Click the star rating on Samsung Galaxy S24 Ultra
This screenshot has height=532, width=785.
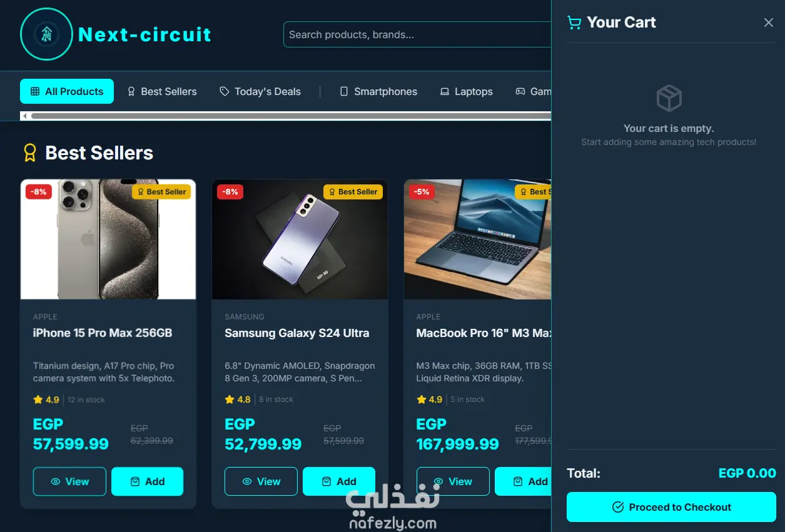coord(238,399)
